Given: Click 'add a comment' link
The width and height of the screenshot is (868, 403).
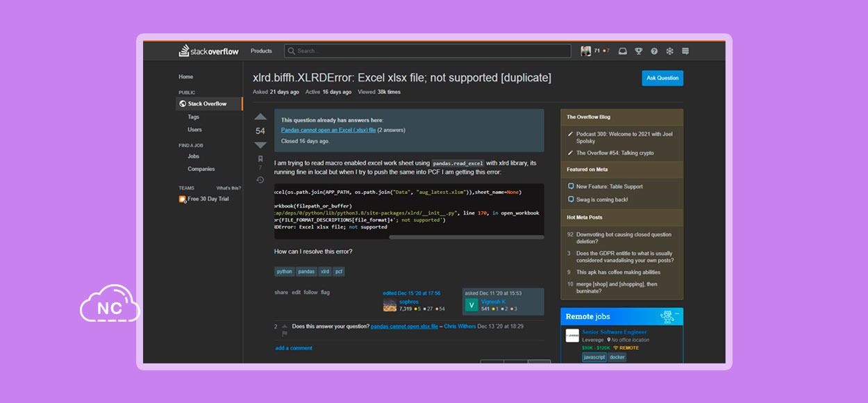Looking at the screenshot, I should (x=294, y=348).
